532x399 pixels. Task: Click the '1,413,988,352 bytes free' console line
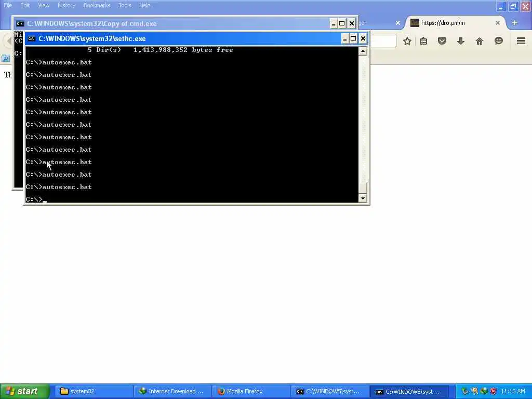[x=183, y=50]
